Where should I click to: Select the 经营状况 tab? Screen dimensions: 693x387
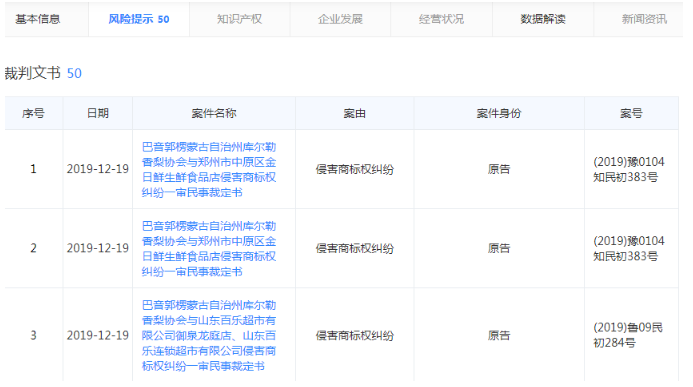(442, 19)
